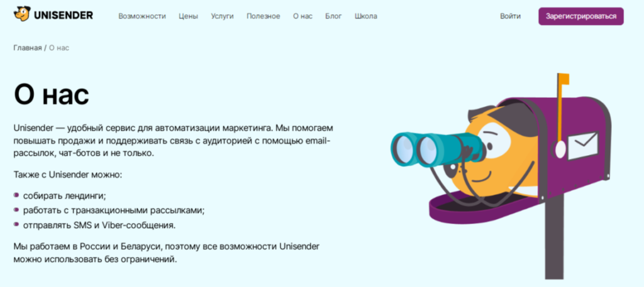Click the Войти login link

(x=511, y=16)
